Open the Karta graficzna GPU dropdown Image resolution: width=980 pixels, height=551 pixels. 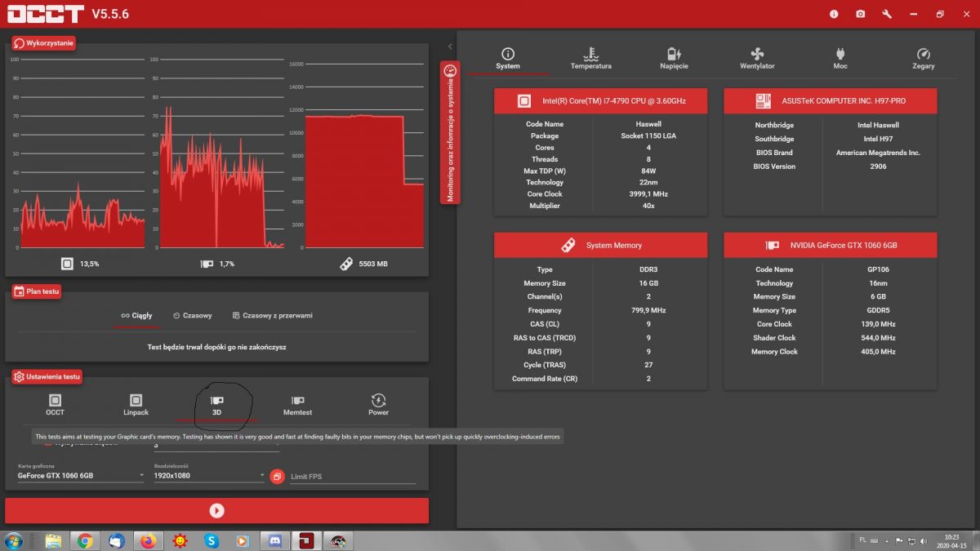(81, 475)
